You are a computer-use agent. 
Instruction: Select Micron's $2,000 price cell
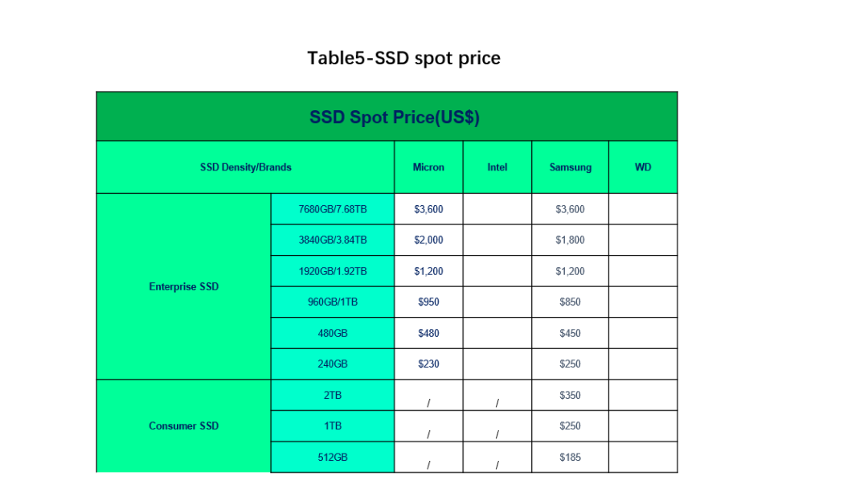tap(428, 240)
